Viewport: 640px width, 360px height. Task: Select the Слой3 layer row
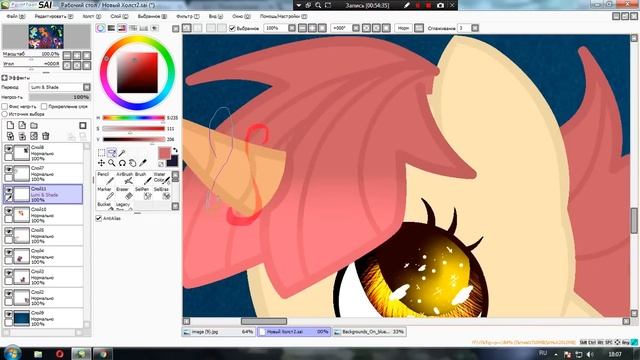[x=42, y=277]
